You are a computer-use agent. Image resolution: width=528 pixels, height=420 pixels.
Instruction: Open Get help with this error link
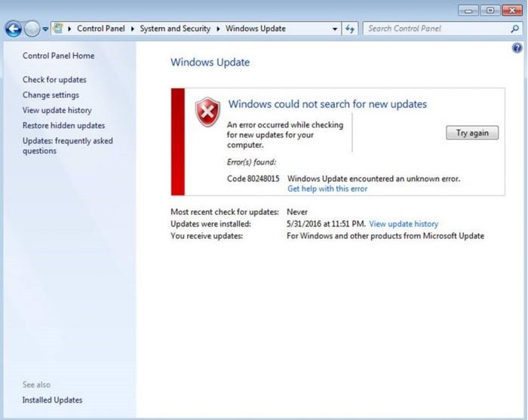click(x=327, y=189)
